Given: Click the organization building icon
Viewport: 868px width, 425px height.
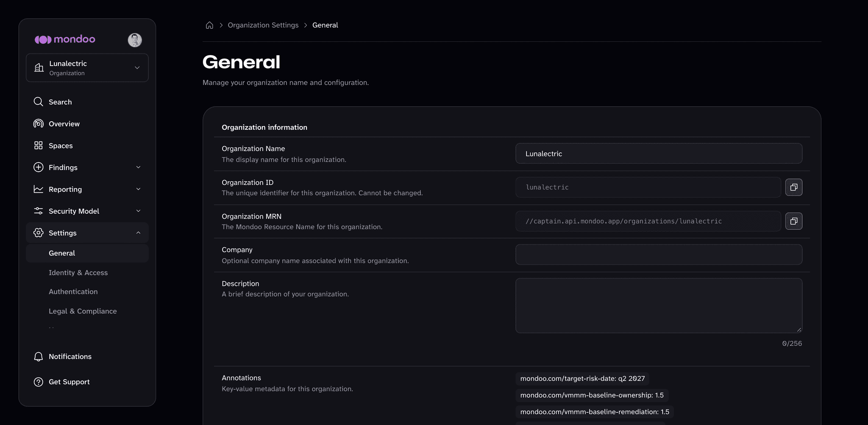Looking at the screenshot, I should click(x=39, y=67).
